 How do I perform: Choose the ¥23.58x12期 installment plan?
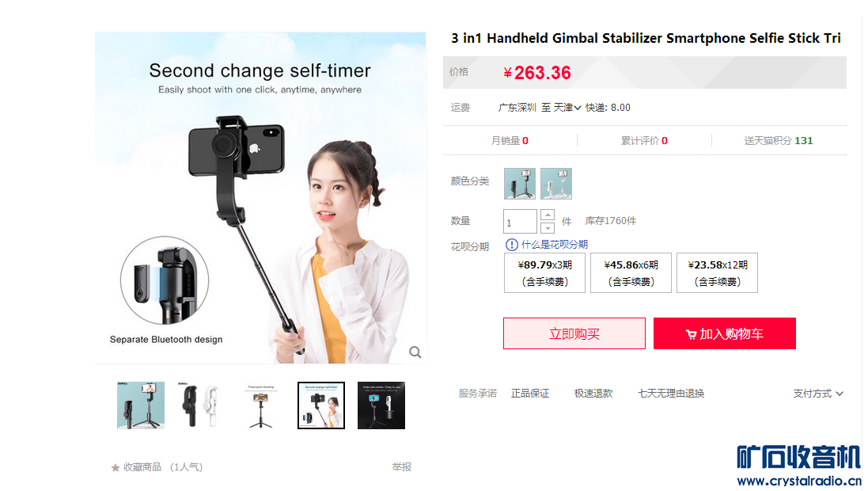(718, 272)
